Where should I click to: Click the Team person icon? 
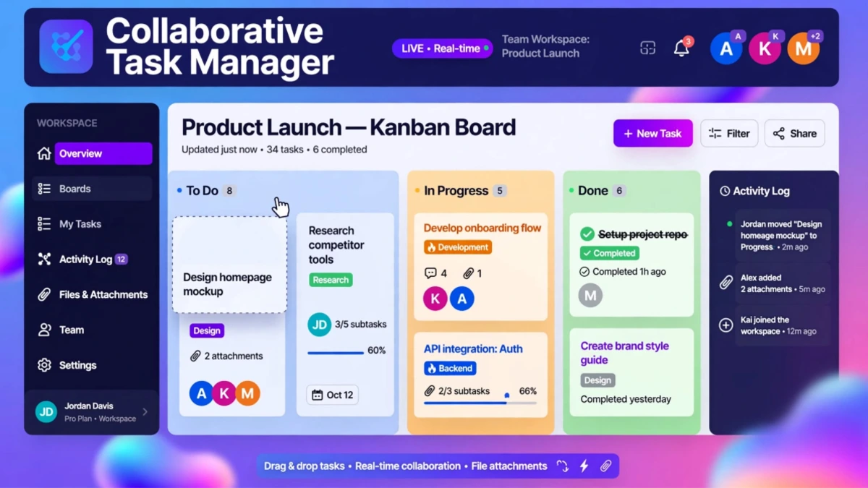pos(44,330)
